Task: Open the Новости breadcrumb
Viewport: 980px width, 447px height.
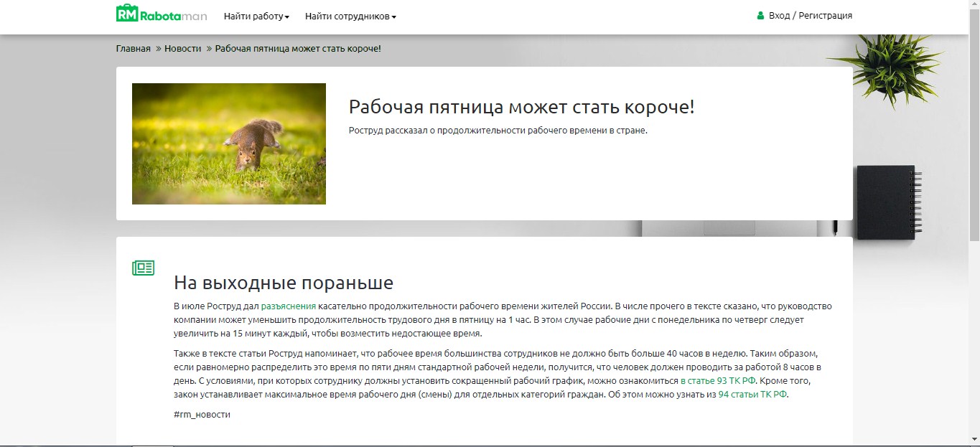Action: [x=182, y=48]
